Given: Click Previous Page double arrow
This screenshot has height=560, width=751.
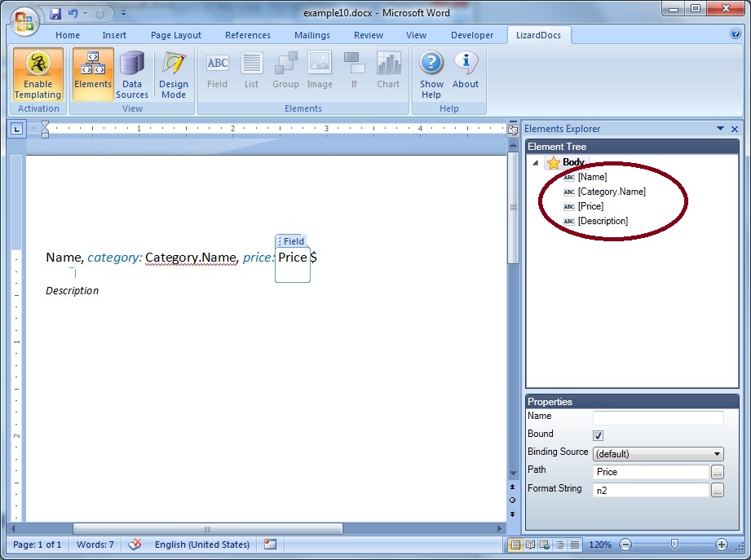Looking at the screenshot, I should [x=512, y=487].
